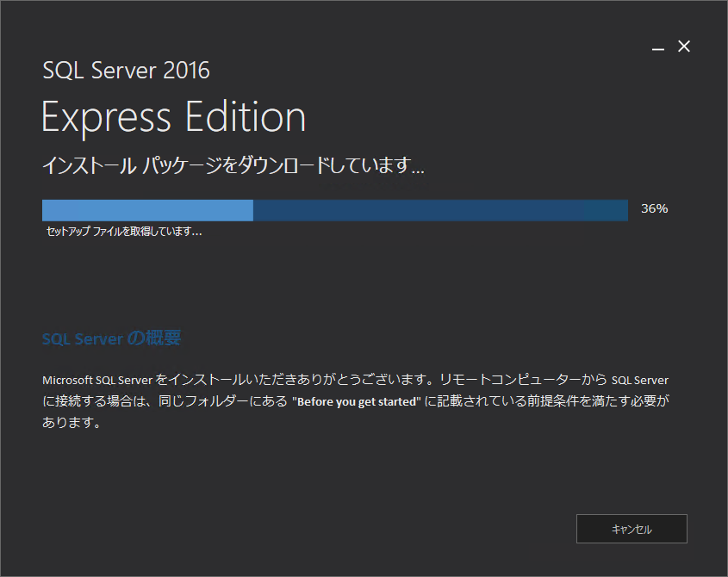
Task: Minimize the SQL Server installer window
Action: tap(659, 48)
